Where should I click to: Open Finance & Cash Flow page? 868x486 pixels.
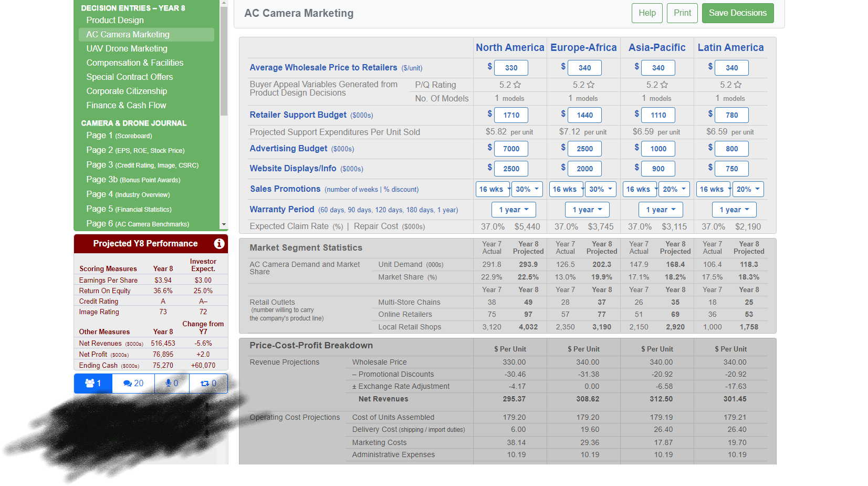(x=126, y=105)
